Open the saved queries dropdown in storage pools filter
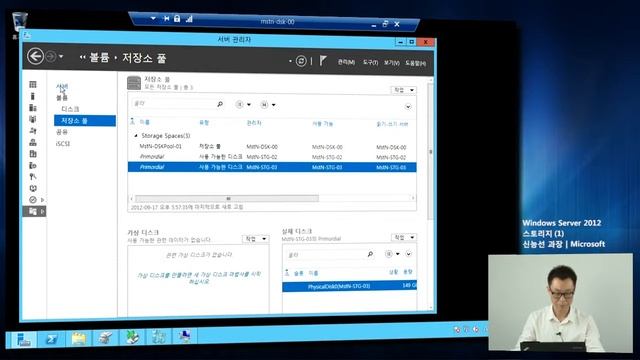 (x=268, y=105)
